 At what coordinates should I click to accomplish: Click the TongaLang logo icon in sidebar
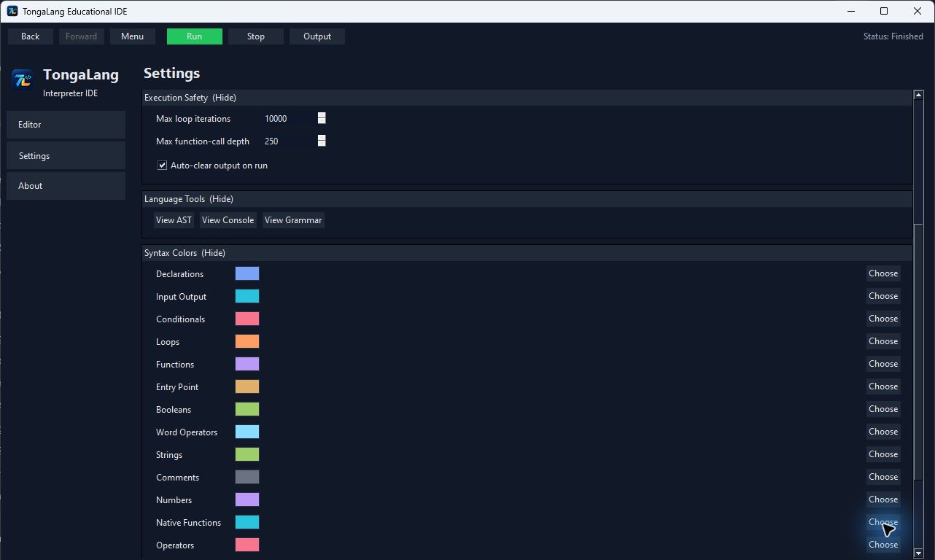[x=23, y=79]
